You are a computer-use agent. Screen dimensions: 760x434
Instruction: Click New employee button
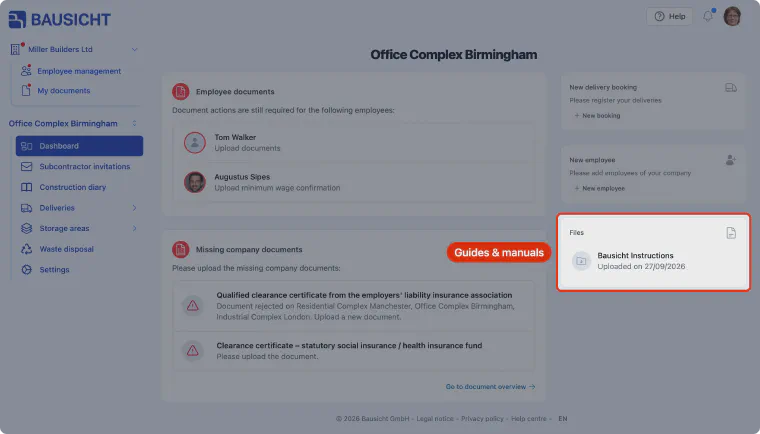(x=599, y=188)
